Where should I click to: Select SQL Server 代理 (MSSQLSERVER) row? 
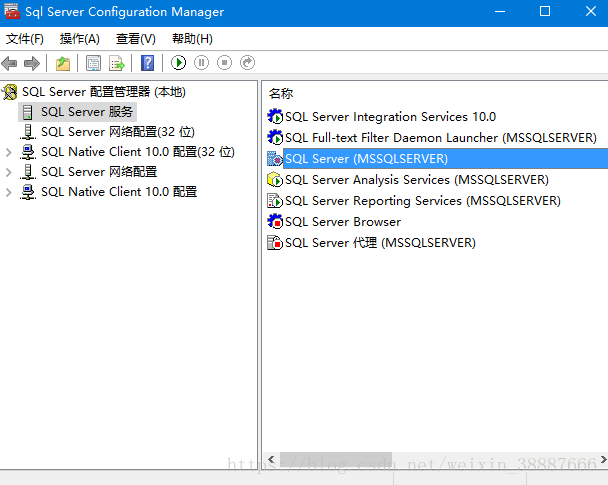[x=380, y=243]
